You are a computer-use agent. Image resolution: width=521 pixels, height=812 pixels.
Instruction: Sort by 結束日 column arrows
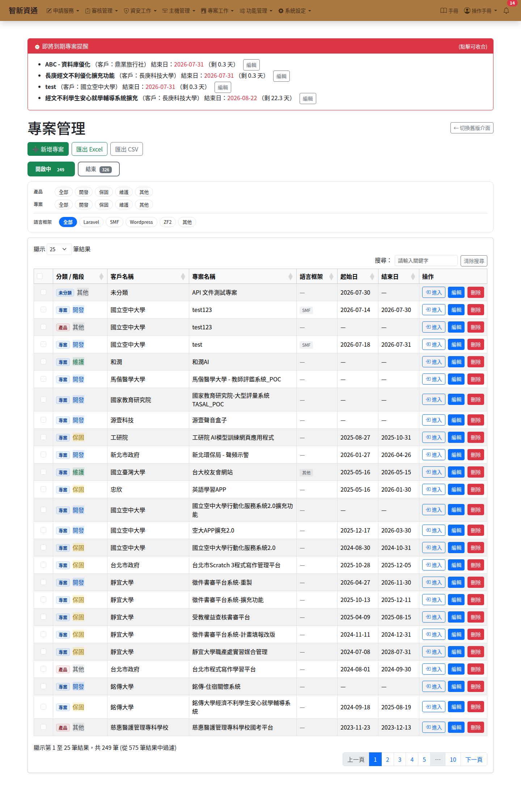click(x=413, y=277)
